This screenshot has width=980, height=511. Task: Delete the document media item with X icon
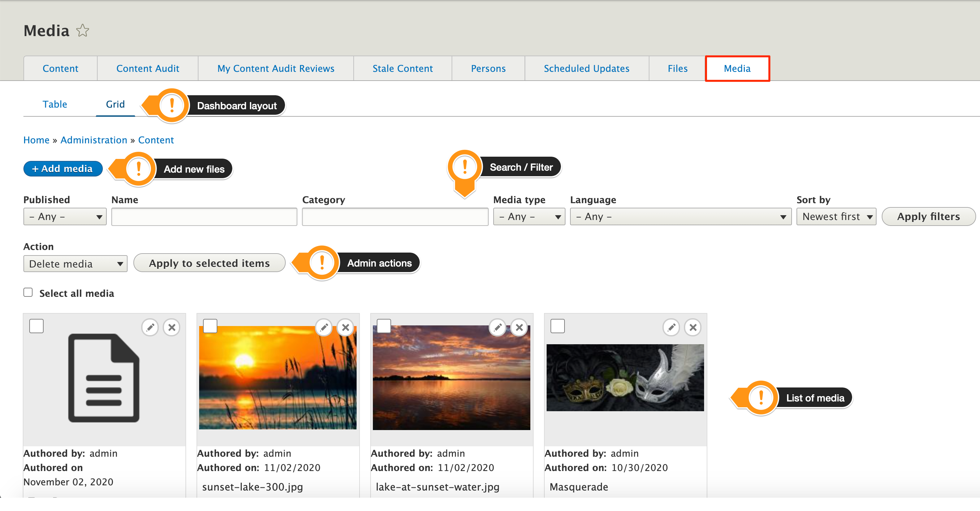[x=171, y=327]
